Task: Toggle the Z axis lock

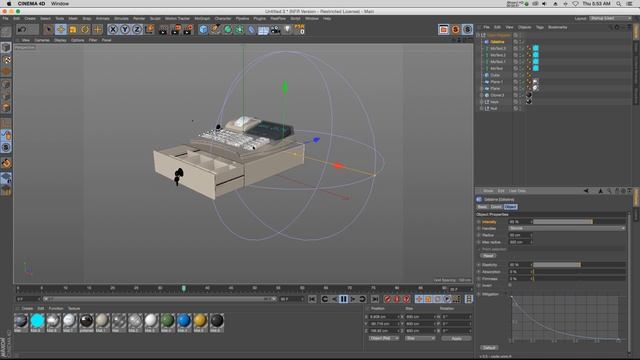Action: pos(137,29)
